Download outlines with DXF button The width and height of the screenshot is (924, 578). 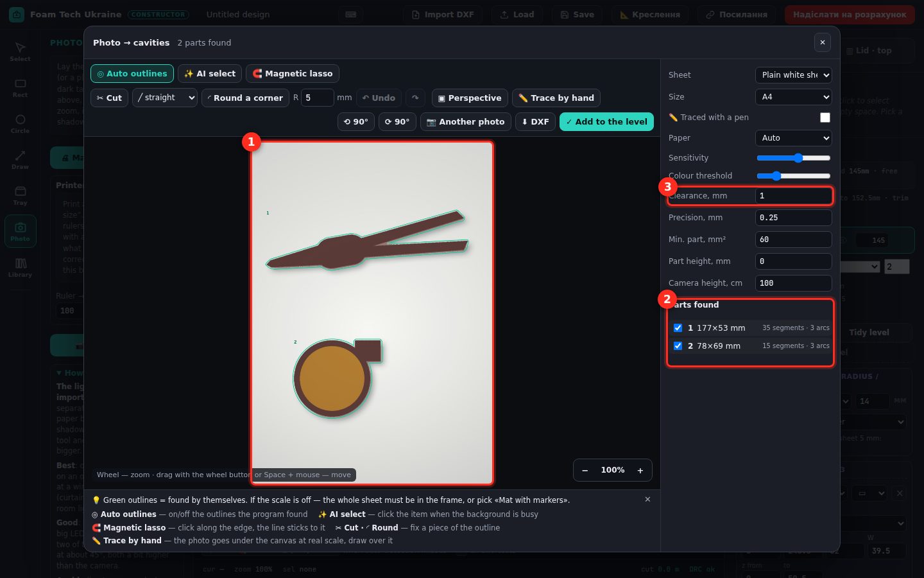coord(535,121)
